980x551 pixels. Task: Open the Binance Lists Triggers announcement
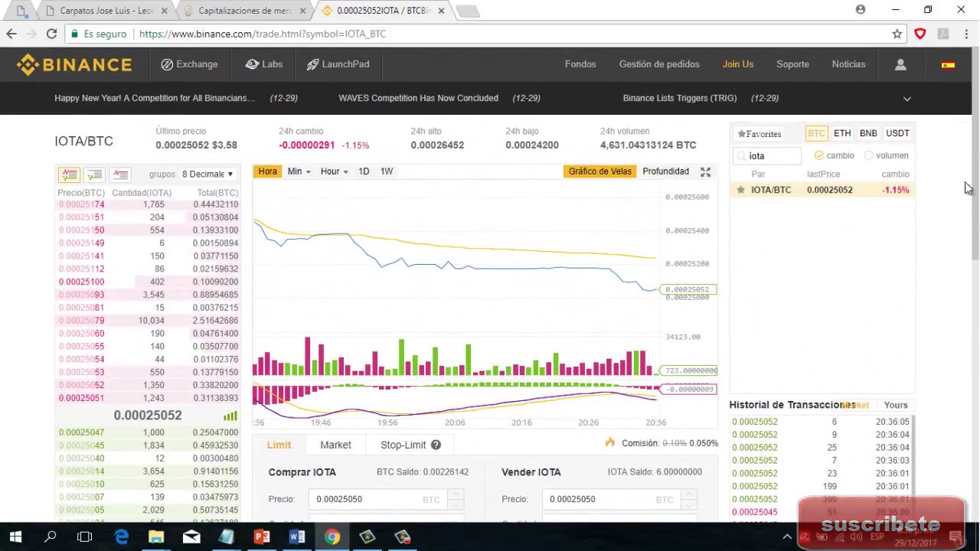pos(680,98)
